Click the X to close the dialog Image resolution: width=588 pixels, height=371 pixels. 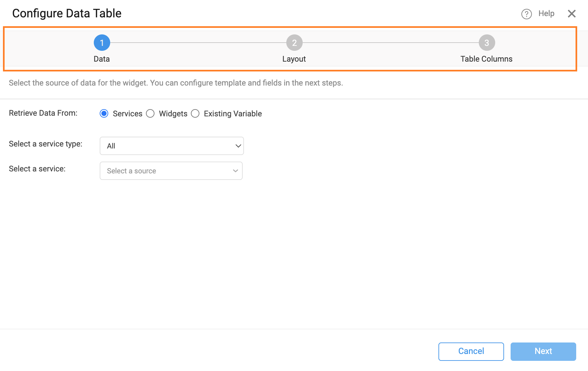click(x=572, y=13)
